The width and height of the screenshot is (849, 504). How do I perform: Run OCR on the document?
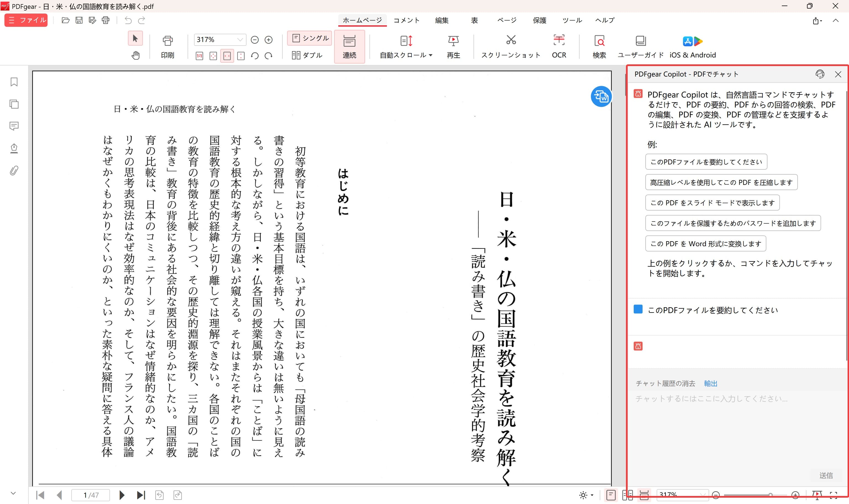559,46
